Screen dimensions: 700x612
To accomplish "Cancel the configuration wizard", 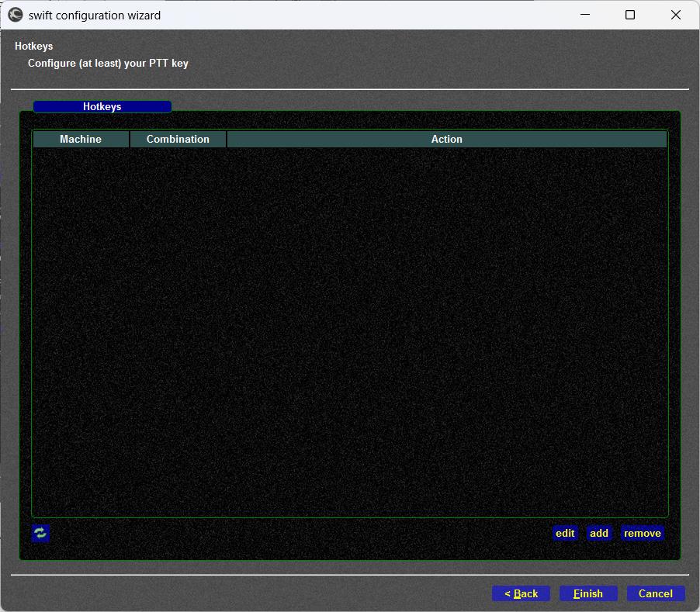I will click(x=655, y=593).
